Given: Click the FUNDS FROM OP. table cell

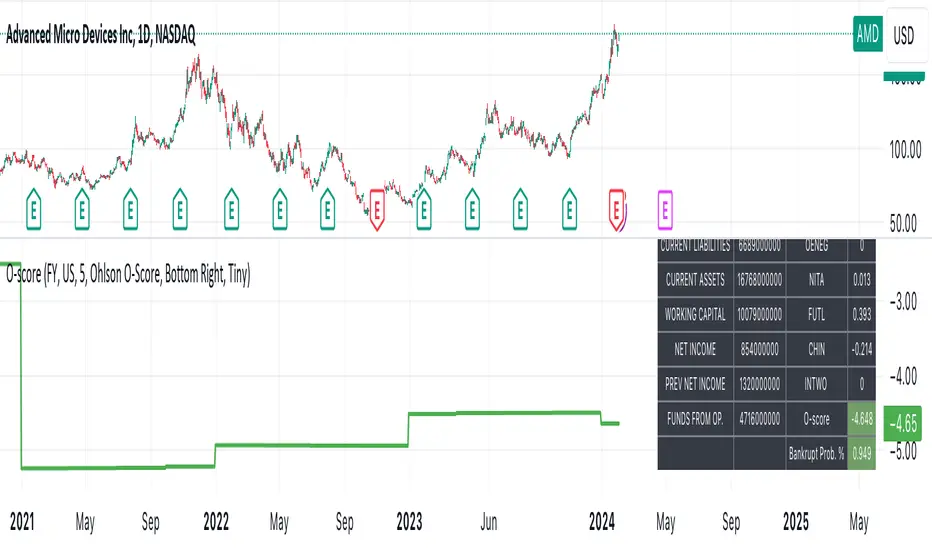Looking at the screenshot, I should coord(695,419).
